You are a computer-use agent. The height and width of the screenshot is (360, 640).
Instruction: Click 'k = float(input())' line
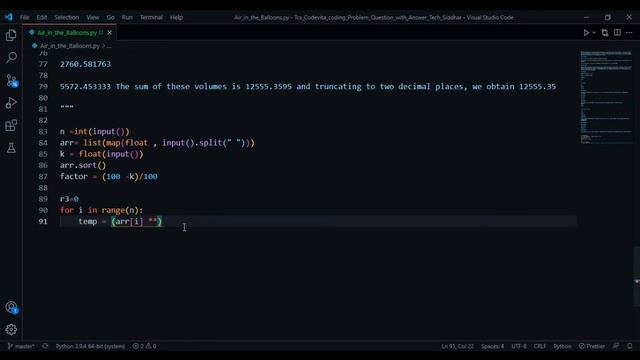(101, 154)
